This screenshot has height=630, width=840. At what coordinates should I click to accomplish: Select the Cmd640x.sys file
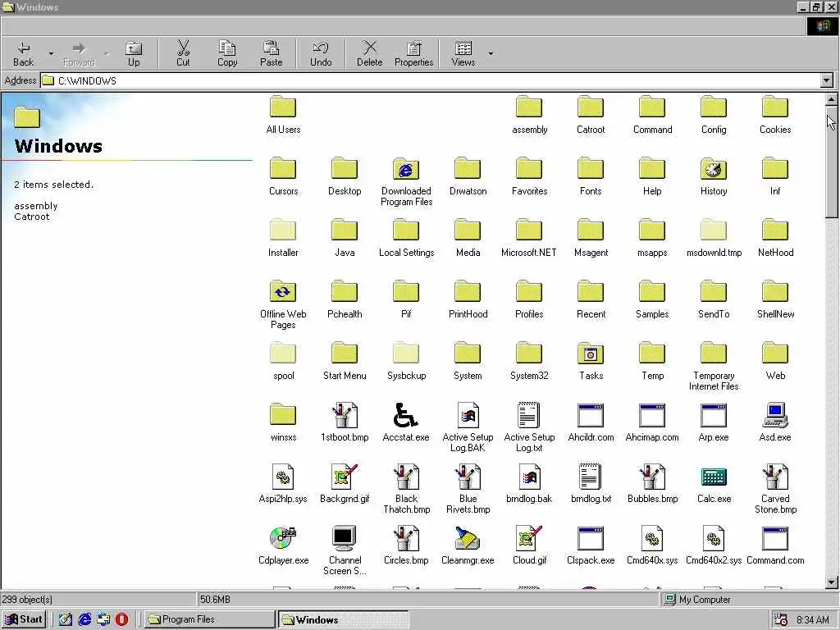tap(652, 546)
